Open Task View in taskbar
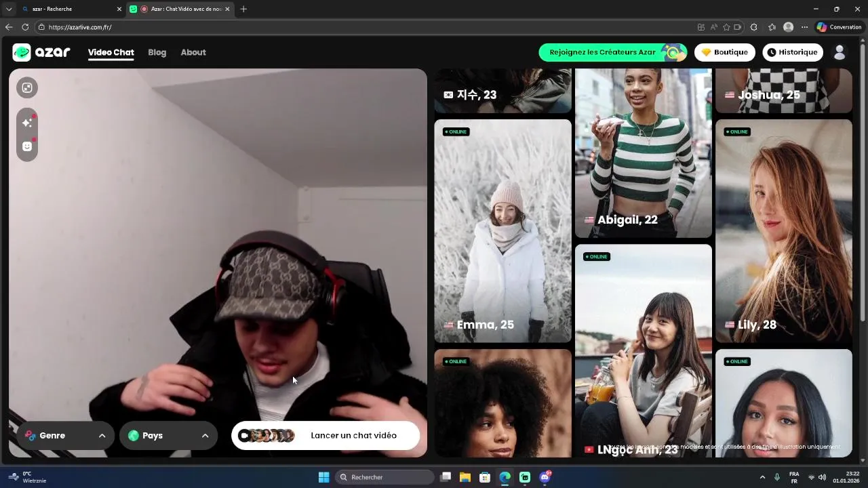 (446, 477)
